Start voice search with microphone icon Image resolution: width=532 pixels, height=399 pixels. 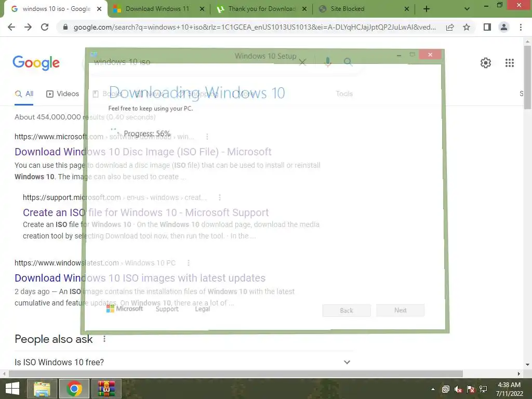tap(328, 62)
